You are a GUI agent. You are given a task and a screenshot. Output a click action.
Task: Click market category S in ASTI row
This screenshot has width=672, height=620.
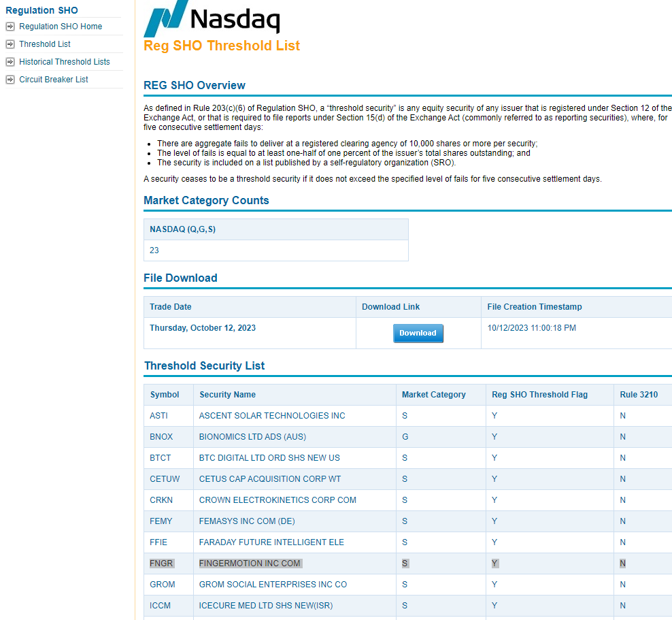(405, 415)
